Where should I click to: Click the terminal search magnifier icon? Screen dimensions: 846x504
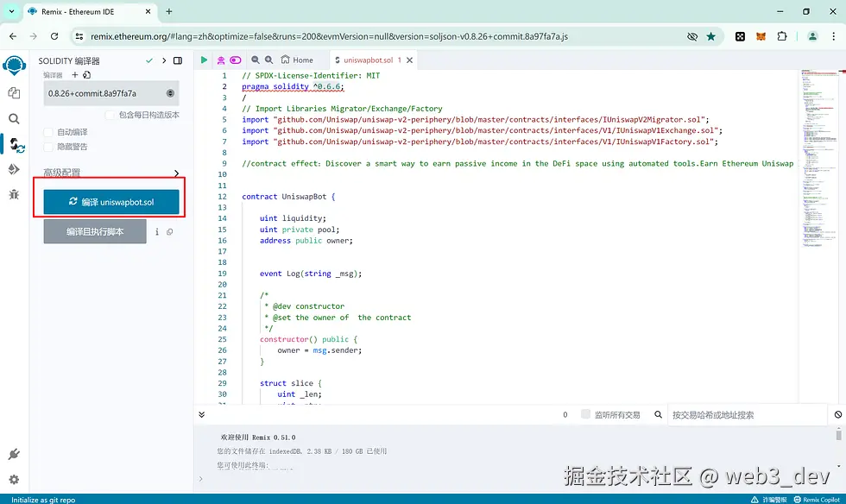[658, 414]
